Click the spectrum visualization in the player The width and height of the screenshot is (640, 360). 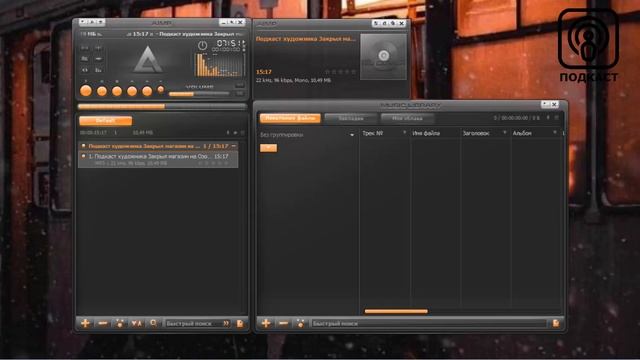point(219,65)
